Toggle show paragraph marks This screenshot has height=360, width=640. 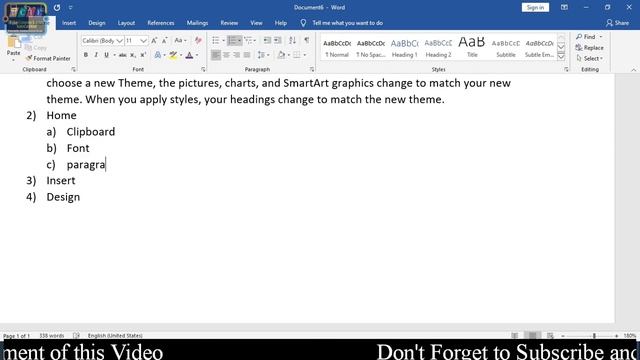click(307, 40)
